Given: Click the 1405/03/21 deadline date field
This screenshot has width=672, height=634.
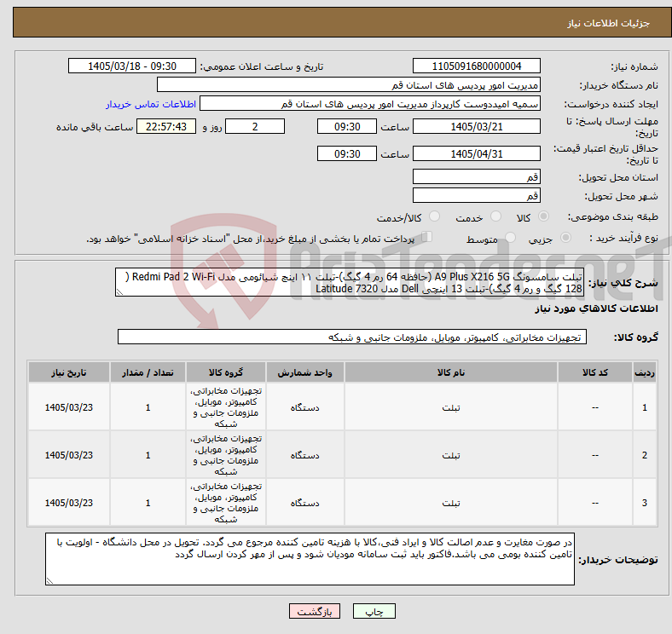Looking at the screenshot, I should [x=476, y=127].
